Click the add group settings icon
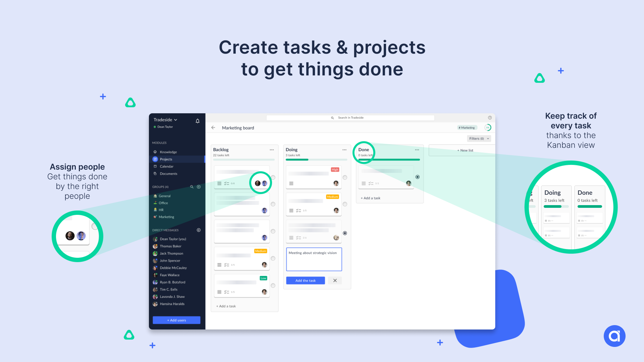 click(199, 186)
